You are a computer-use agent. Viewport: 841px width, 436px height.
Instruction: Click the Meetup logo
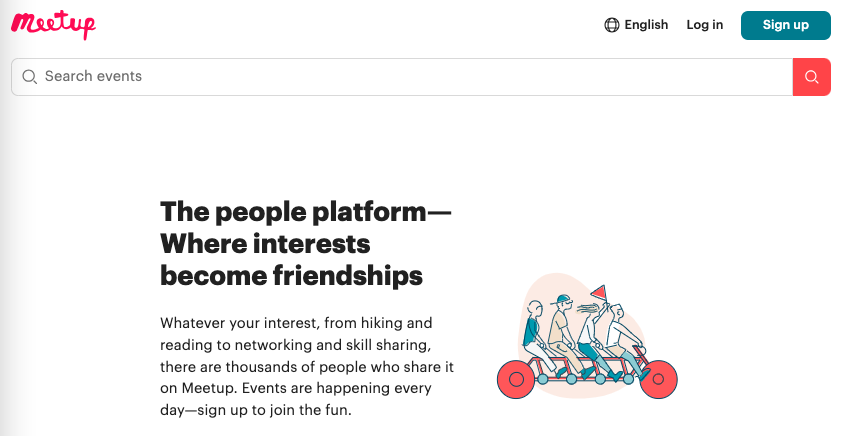(53, 25)
